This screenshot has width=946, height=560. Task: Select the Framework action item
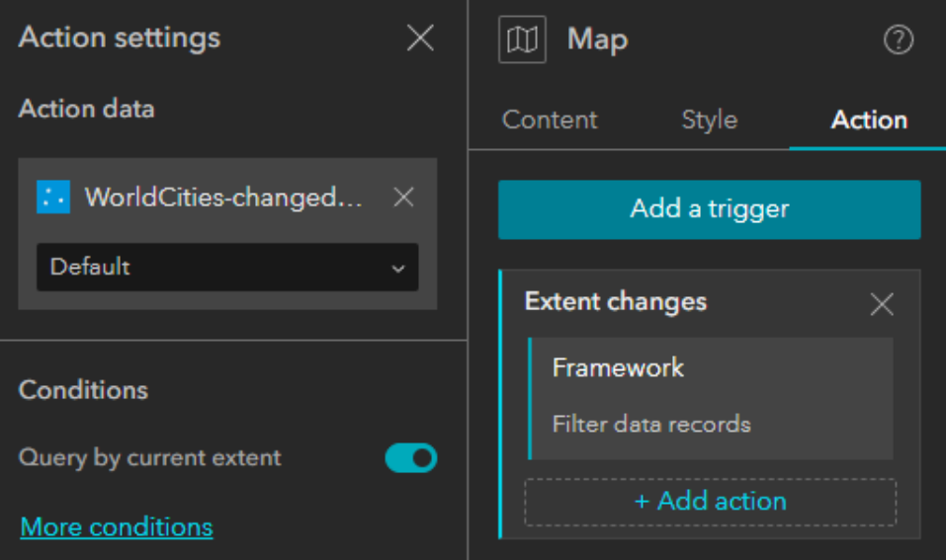click(x=711, y=397)
